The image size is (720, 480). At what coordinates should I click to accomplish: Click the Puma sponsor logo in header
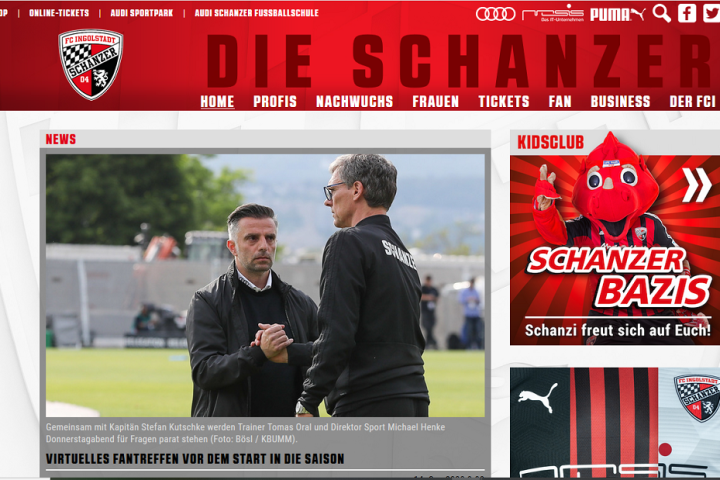(617, 14)
